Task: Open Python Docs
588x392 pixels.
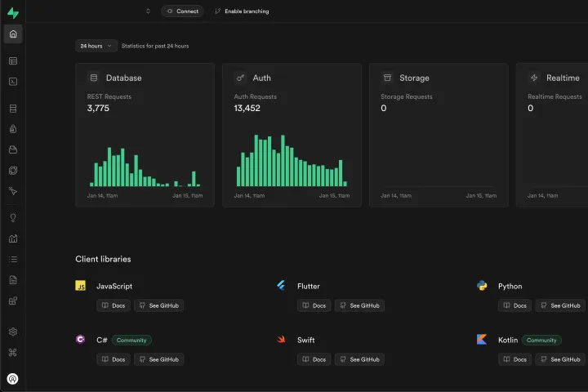Action: (x=514, y=305)
